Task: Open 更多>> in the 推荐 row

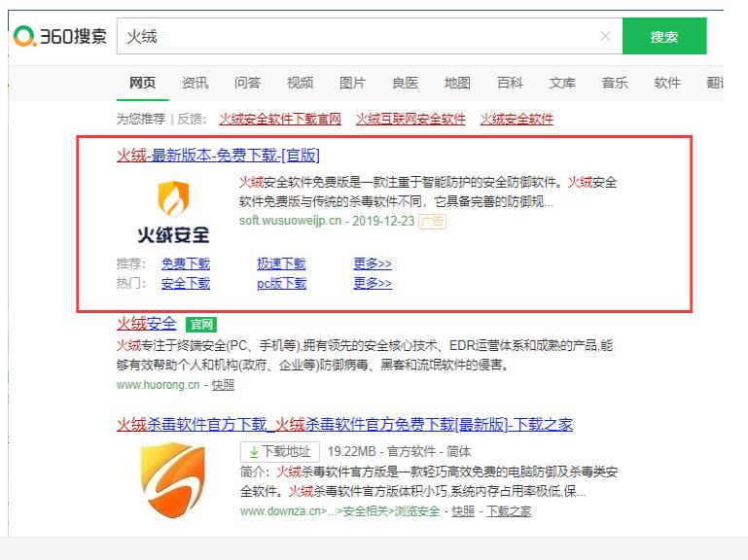Action: click(373, 263)
